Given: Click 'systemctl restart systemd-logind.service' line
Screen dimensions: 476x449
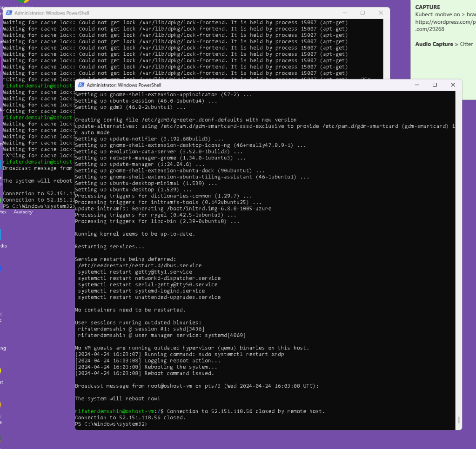Looking at the screenshot, I should pyautogui.click(x=141, y=291).
